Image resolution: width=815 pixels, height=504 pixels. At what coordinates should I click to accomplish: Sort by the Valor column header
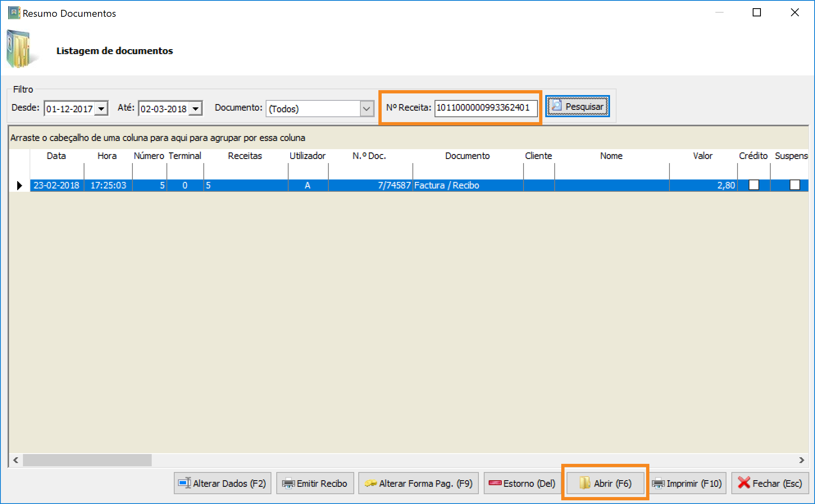[x=702, y=156]
